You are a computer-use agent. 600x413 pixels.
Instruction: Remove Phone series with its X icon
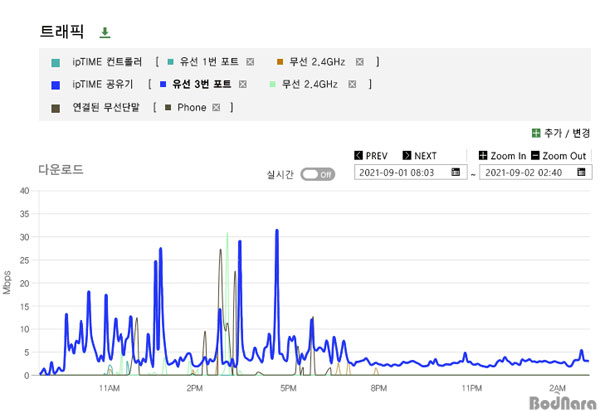(216, 108)
